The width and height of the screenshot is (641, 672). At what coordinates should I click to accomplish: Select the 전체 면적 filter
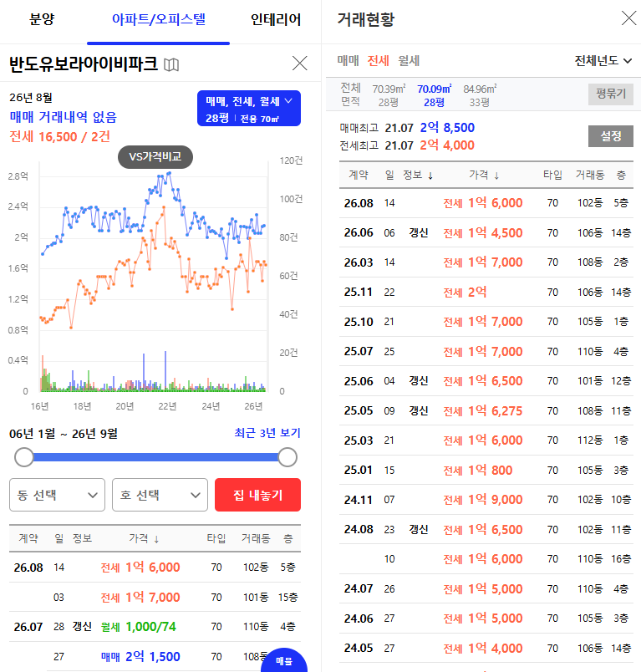350,94
